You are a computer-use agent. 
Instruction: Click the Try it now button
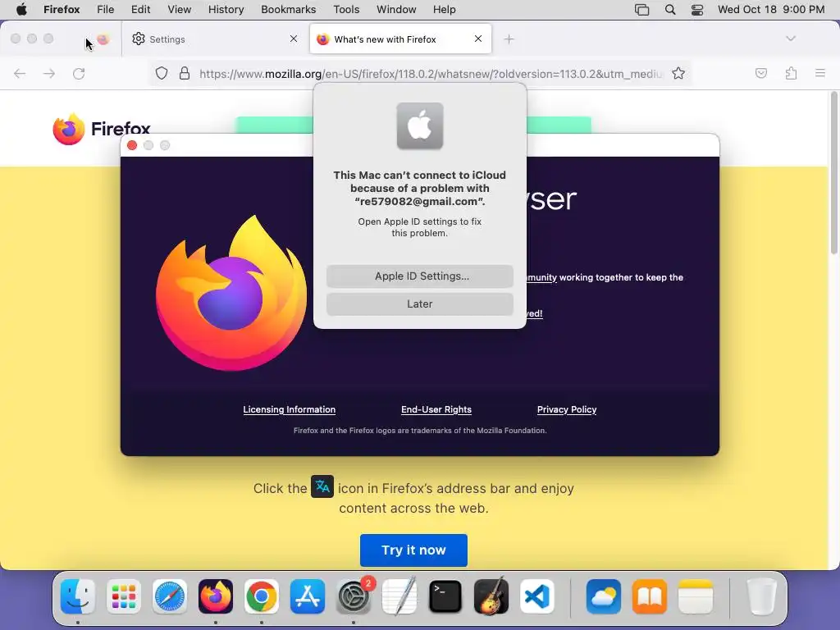pyautogui.click(x=413, y=550)
